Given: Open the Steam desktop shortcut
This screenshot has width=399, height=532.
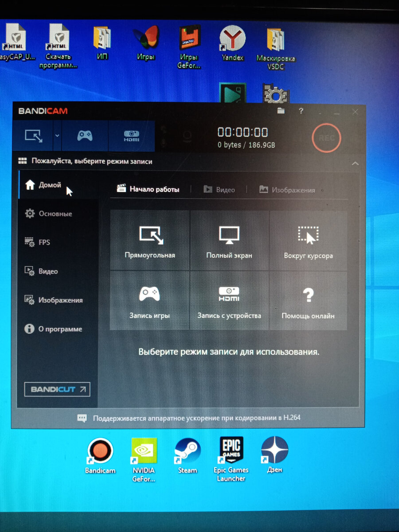Looking at the screenshot, I should pos(188,456).
